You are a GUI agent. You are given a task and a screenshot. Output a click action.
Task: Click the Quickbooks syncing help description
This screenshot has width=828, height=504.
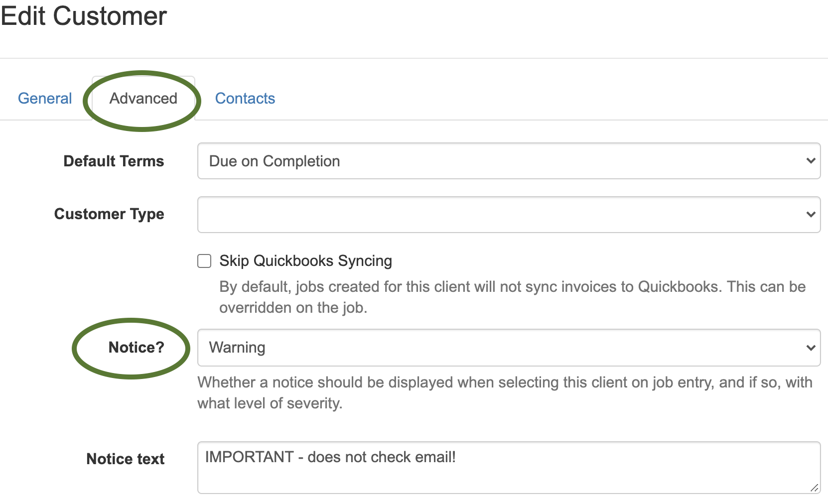click(512, 297)
